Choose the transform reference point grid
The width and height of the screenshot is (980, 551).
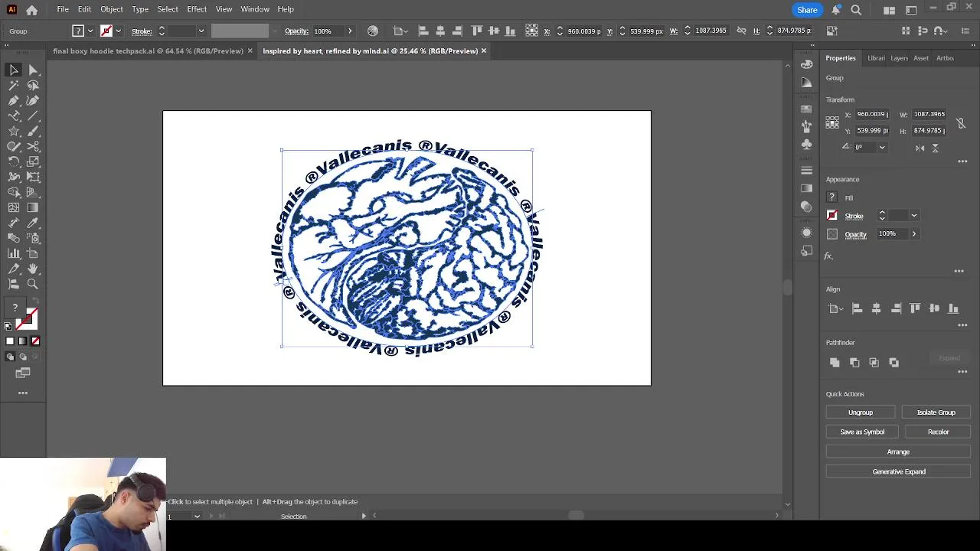tap(832, 122)
